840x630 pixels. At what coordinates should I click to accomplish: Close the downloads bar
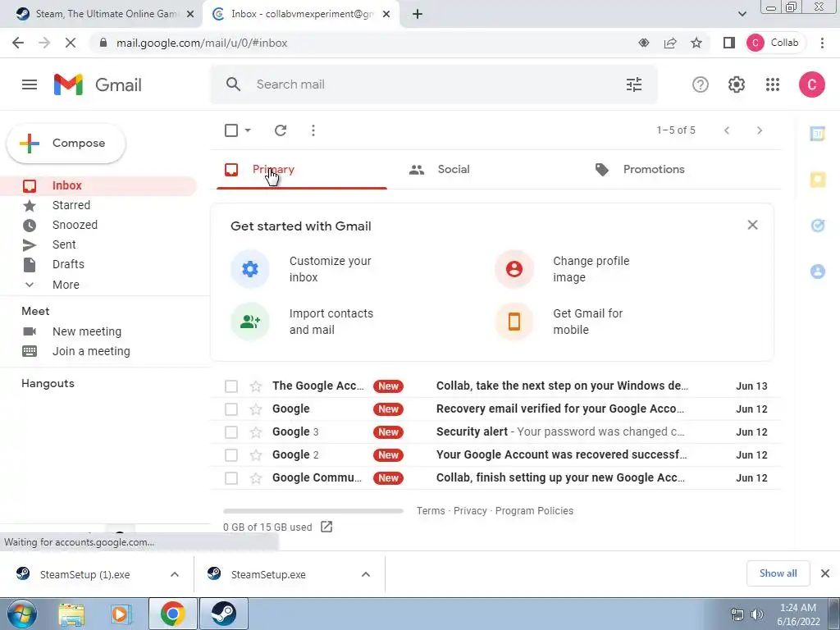point(825,573)
